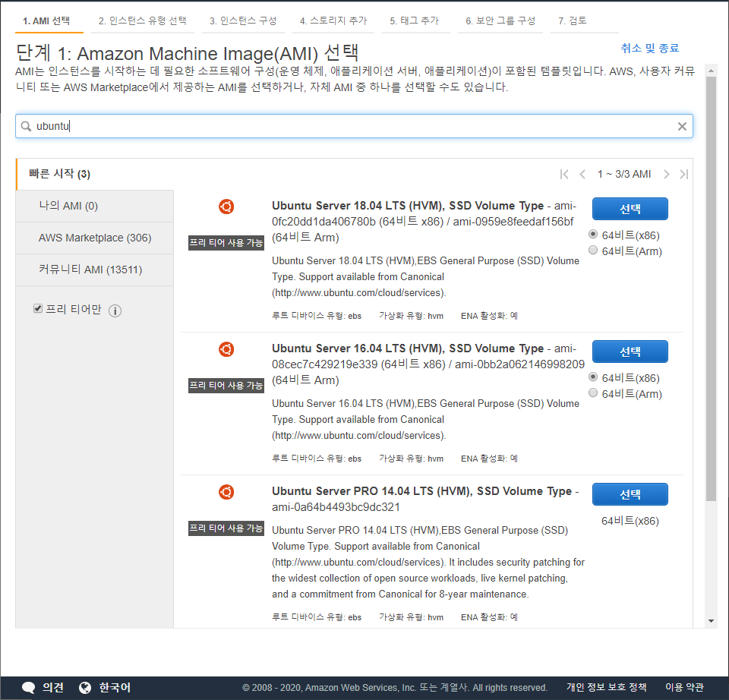Open the 한국어 language selector
729x700 pixels.
tap(115, 687)
